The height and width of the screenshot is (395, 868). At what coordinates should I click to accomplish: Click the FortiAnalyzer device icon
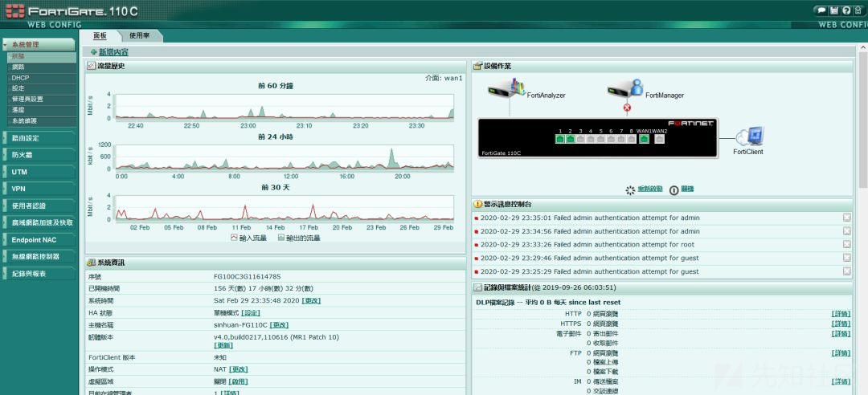(505, 88)
